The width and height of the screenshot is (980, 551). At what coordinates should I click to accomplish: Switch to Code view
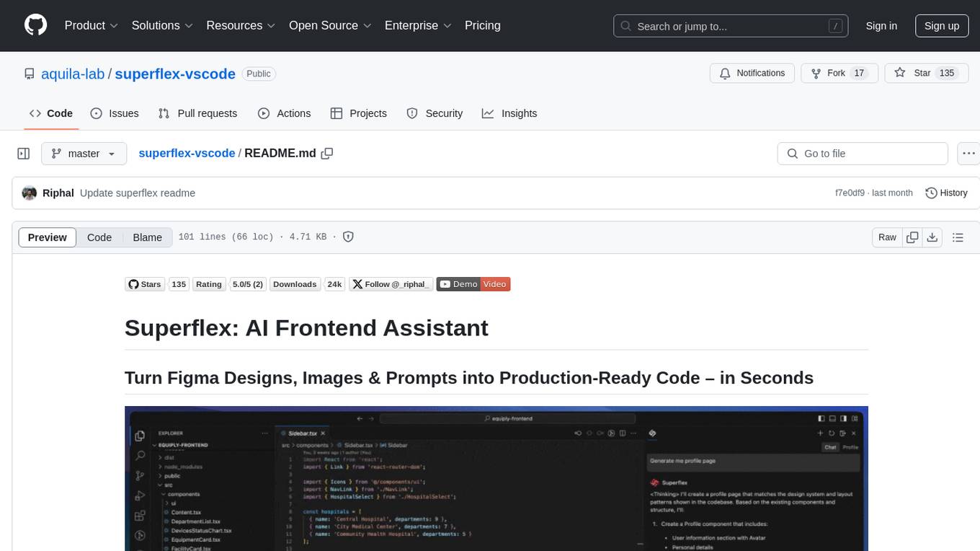click(99, 237)
